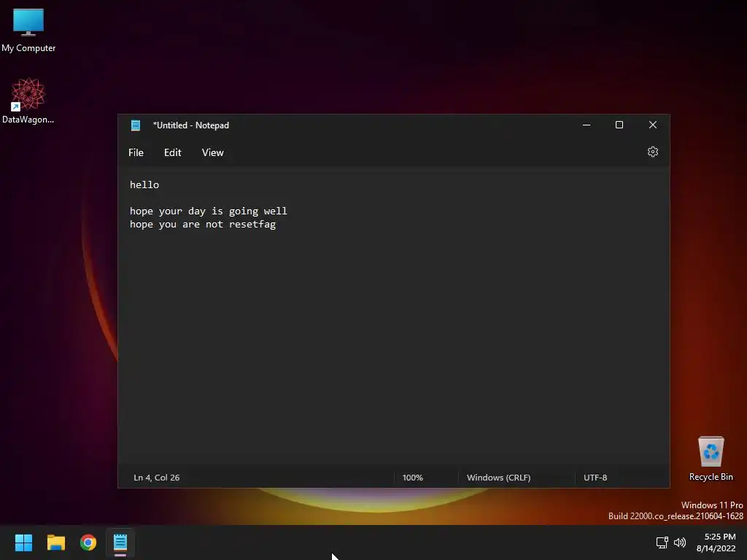Viewport: 747px width, 560px height.
Task: Open Notepad settings gear icon
Action: click(653, 152)
